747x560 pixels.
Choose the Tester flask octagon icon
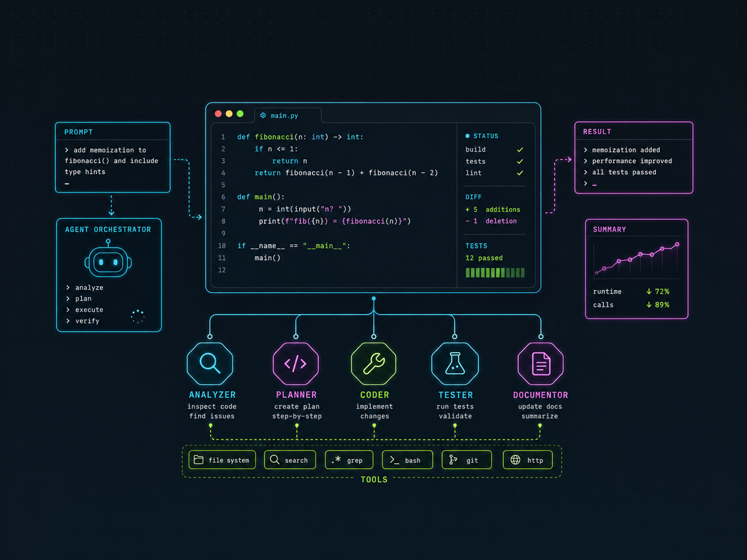[x=455, y=363]
